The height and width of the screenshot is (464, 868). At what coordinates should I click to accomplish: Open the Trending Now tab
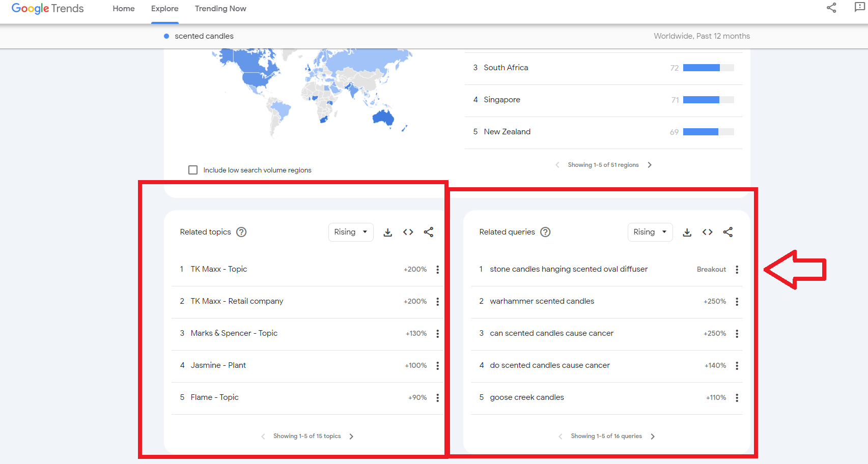pyautogui.click(x=220, y=9)
